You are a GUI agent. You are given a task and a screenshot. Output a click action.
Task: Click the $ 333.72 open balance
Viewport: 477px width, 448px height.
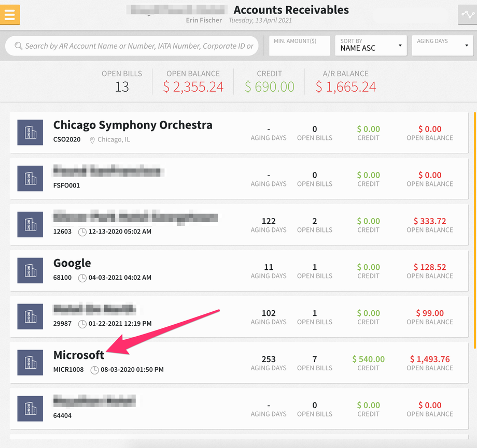[x=429, y=221]
